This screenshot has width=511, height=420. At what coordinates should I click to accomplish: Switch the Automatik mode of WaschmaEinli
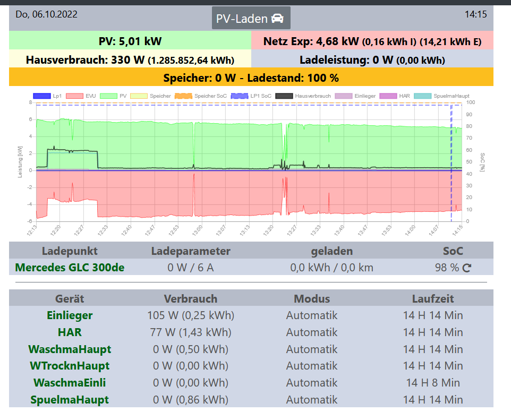[312, 383]
